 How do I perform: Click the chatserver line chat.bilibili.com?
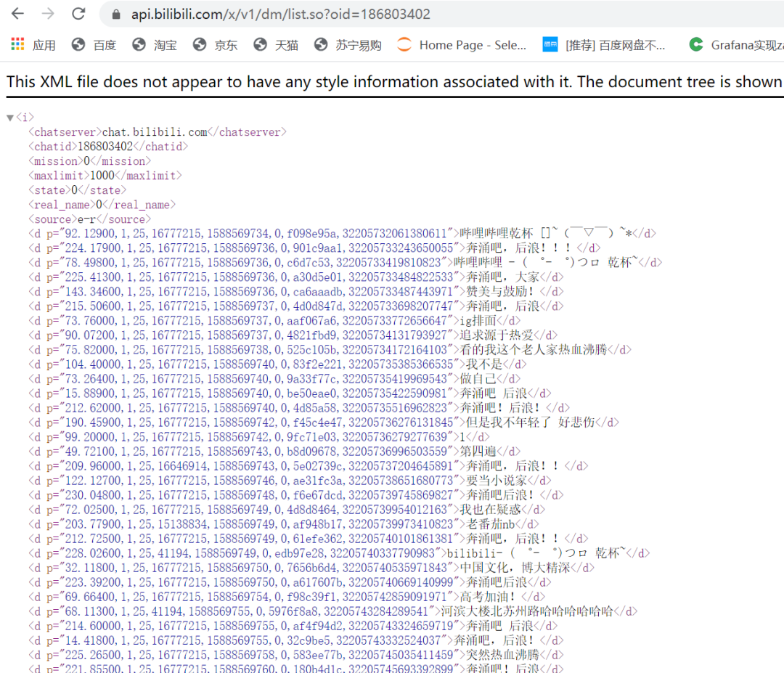pyautogui.click(x=158, y=132)
